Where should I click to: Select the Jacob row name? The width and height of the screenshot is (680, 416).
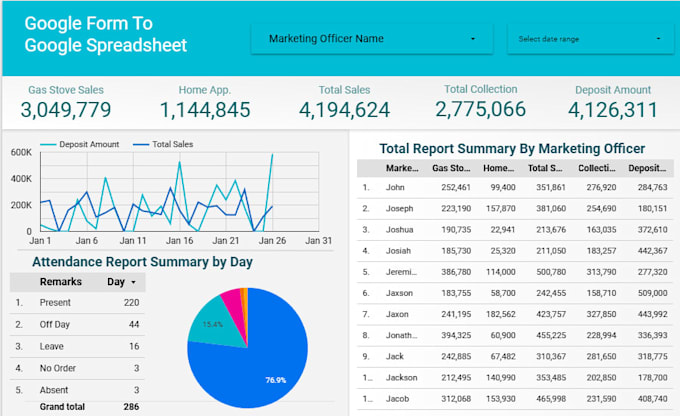pos(397,399)
